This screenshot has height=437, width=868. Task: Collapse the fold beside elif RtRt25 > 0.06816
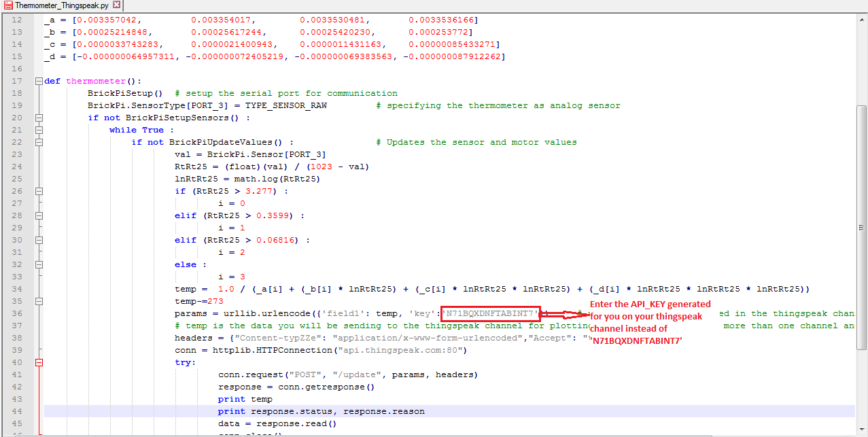coord(39,240)
